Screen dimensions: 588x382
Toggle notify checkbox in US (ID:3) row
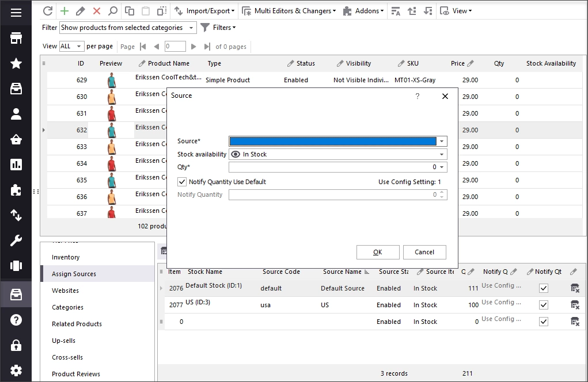pos(544,305)
